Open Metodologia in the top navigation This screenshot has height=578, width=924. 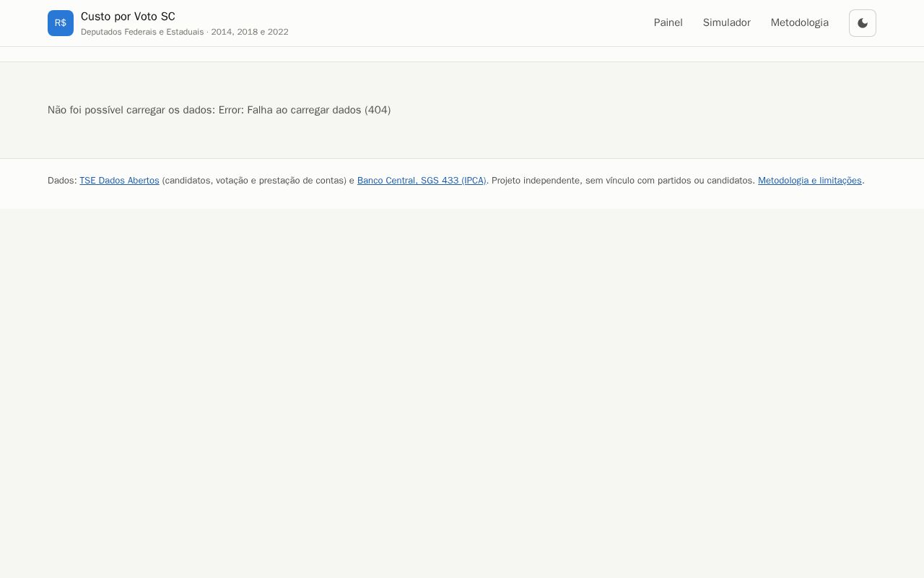click(800, 23)
